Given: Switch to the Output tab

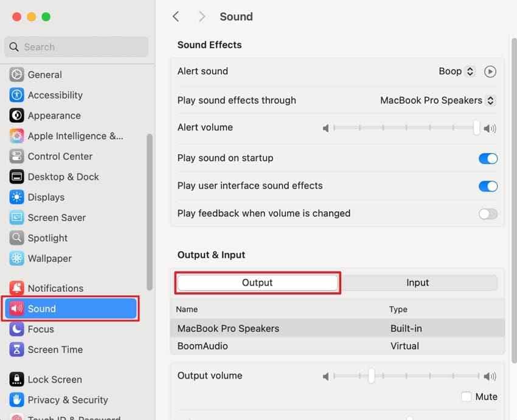Looking at the screenshot, I should [257, 283].
